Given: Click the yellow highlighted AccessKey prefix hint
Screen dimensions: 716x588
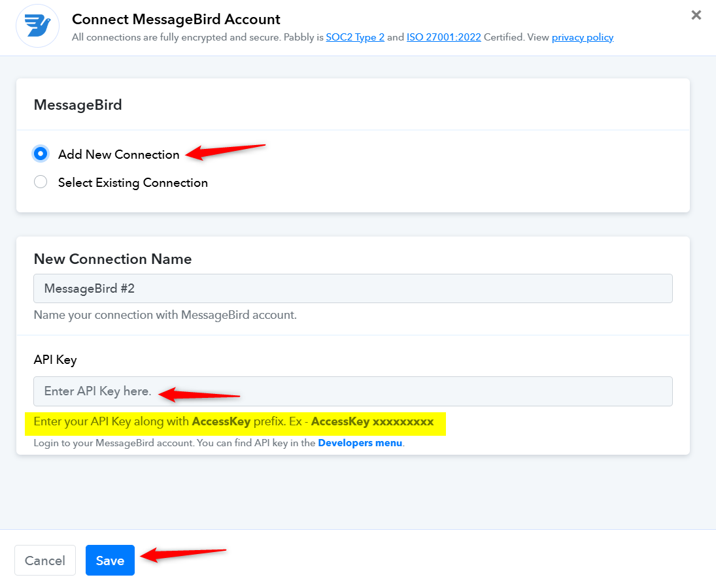Looking at the screenshot, I should pos(233,422).
